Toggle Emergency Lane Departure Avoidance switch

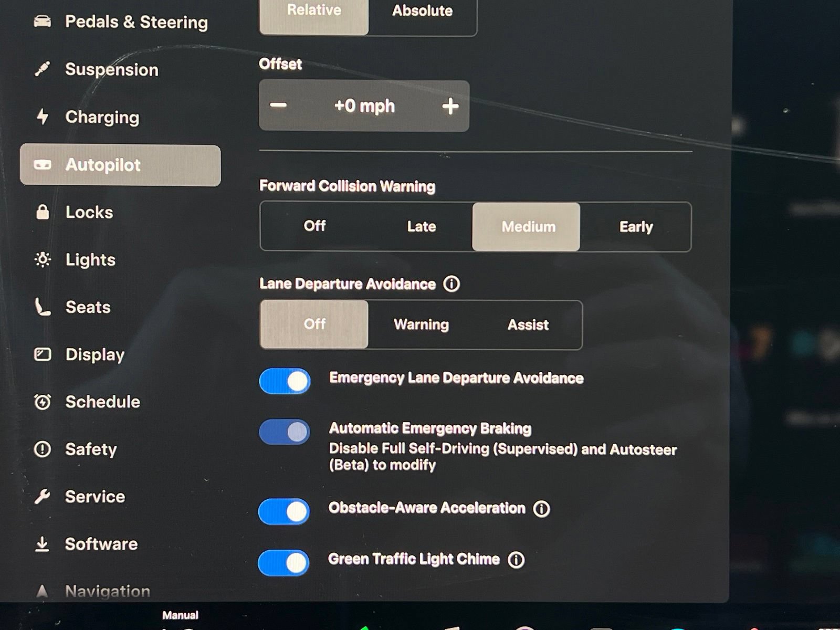pos(285,381)
